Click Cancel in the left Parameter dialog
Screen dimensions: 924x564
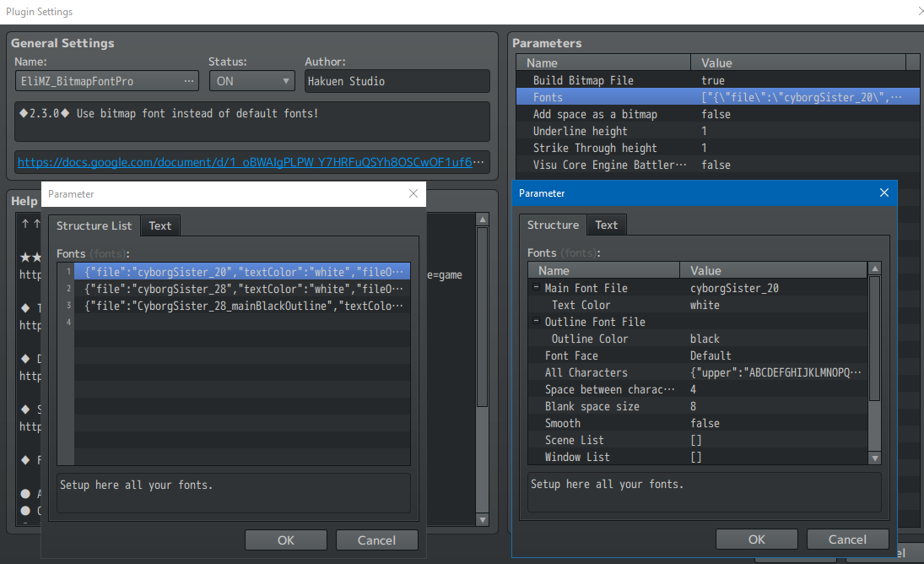pyautogui.click(x=376, y=540)
